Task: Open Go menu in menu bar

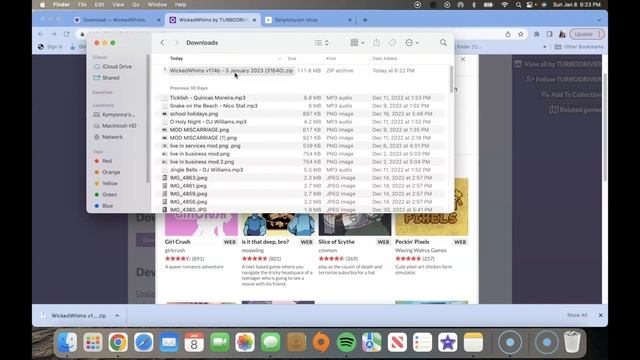Action: tap(136, 4)
